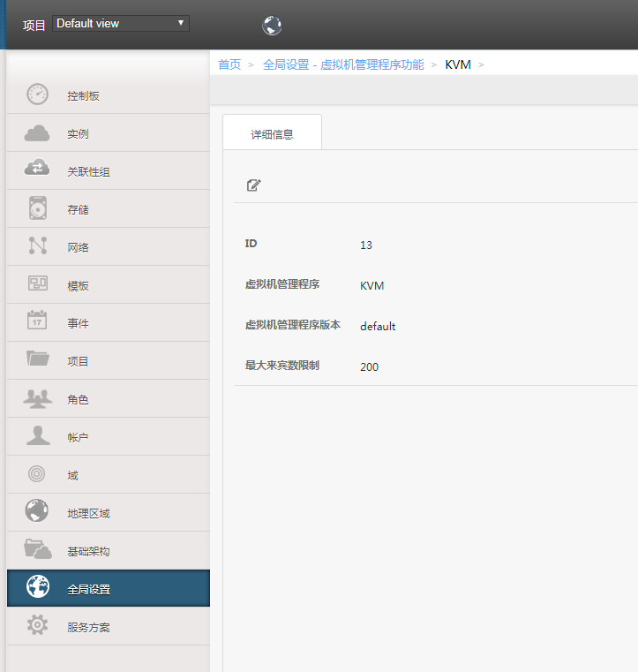Screen dimensions: 638x672
Task: Click the ID value 13
Action: (366, 245)
